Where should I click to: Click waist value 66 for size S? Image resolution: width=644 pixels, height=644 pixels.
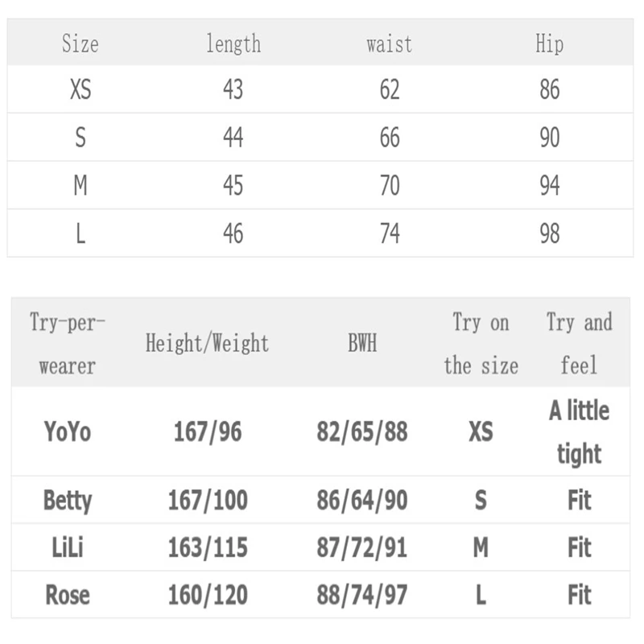pos(390,138)
